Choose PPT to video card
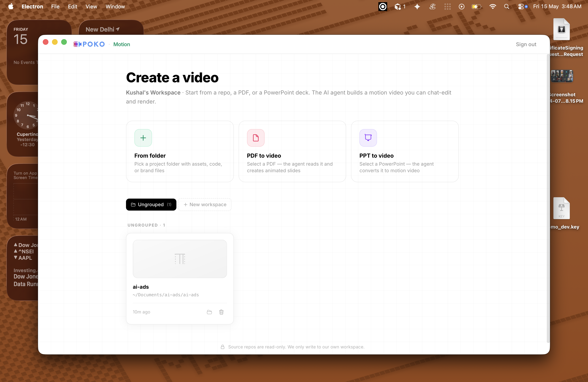The image size is (588, 382). (405, 151)
